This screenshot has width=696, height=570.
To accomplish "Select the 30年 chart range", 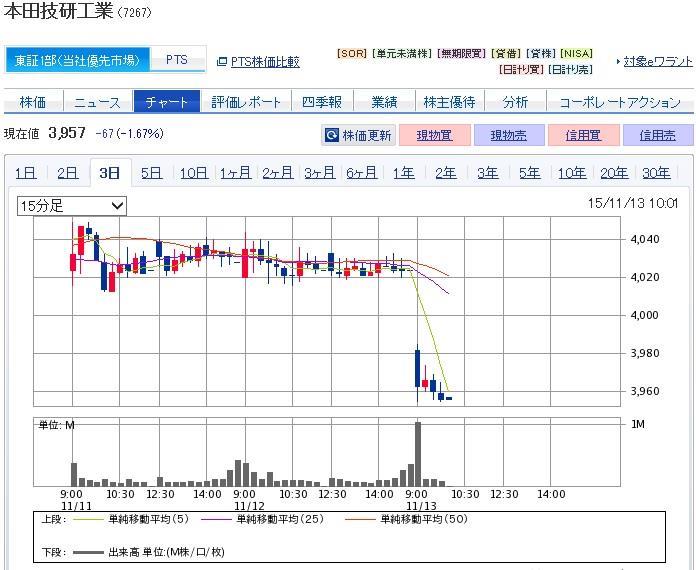I will tap(656, 172).
